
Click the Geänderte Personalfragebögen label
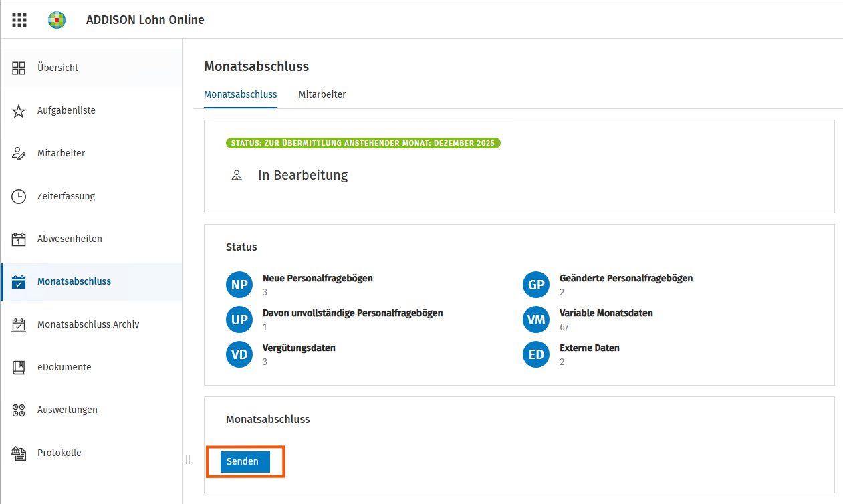[x=626, y=278]
